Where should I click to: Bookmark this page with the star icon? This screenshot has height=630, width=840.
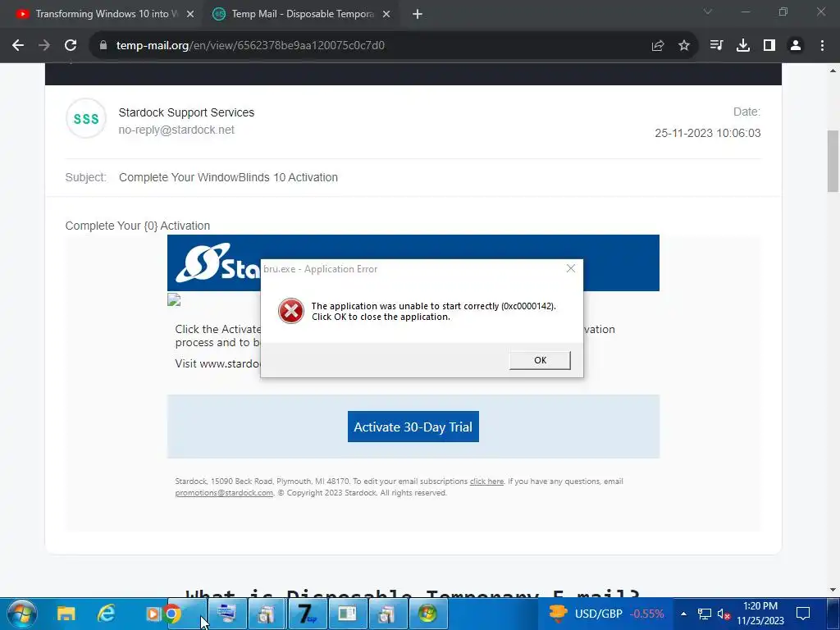(684, 46)
